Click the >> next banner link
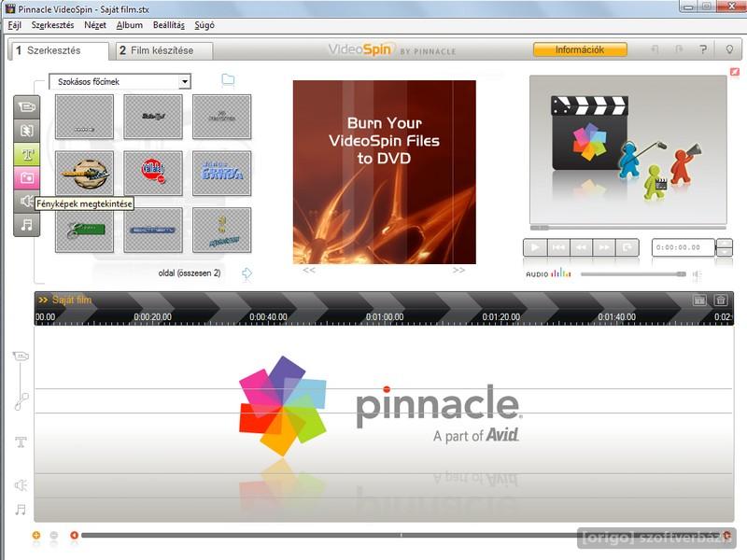The image size is (747, 560). 458,270
